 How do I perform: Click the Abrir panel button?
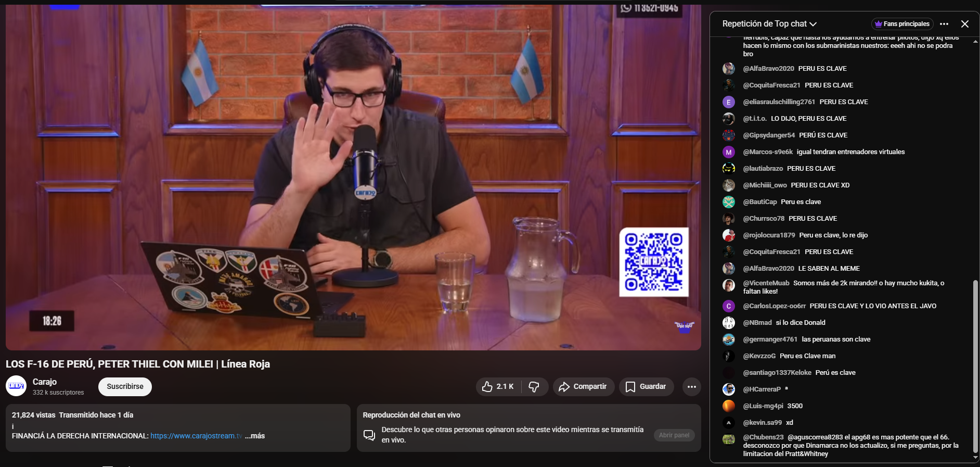coord(674,435)
